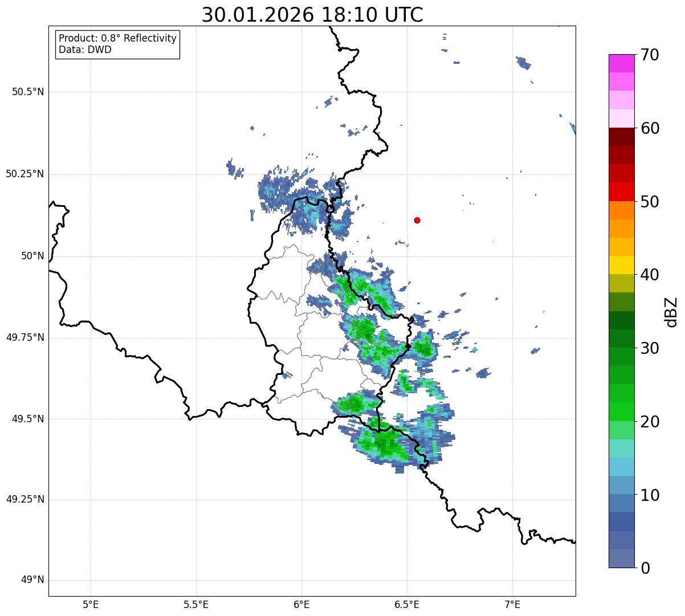Click the 49.5°N latitude label
The height and width of the screenshot is (616, 685).
28,419
